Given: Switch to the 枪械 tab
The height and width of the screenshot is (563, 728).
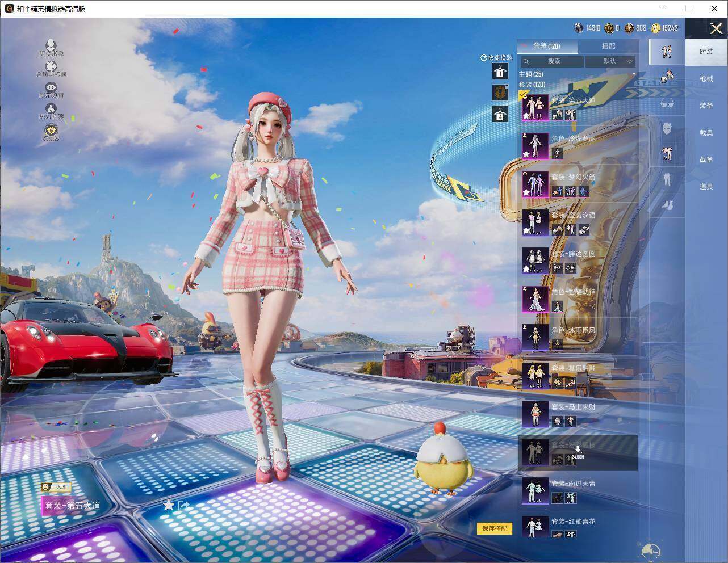Looking at the screenshot, I should point(706,79).
